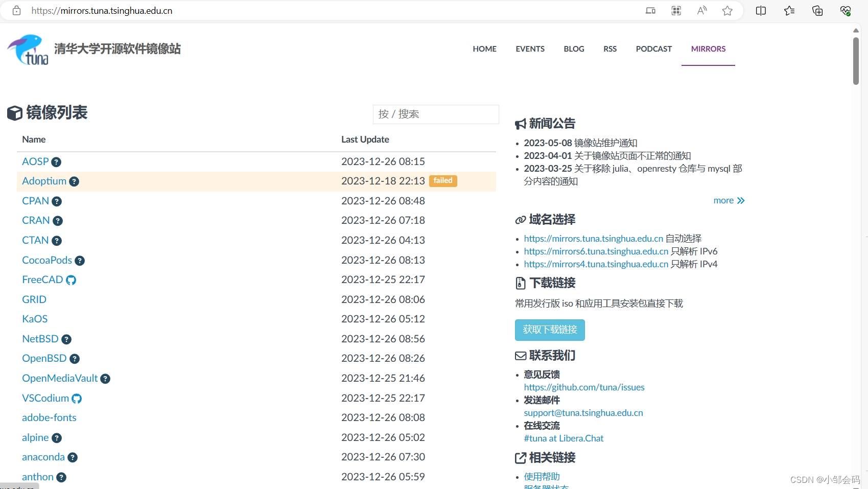Open the CPAN help question-mark icon
The image size is (868, 489).
point(57,201)
